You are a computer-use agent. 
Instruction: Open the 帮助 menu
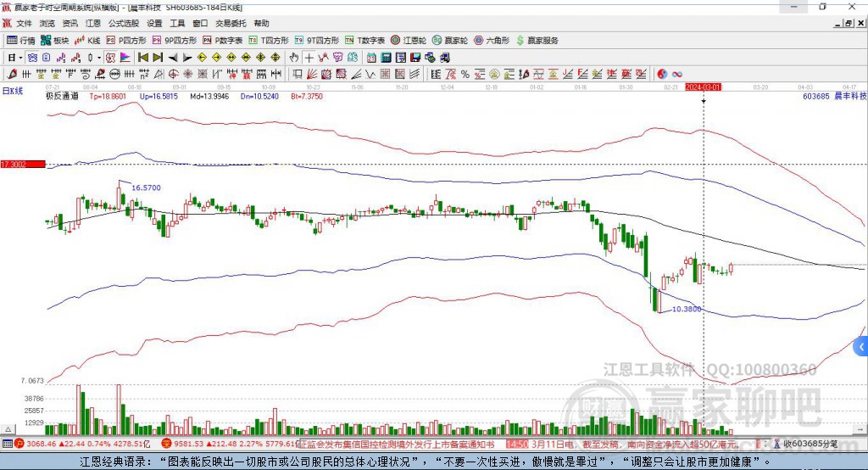pyautogui.click(x=261, y=23)
